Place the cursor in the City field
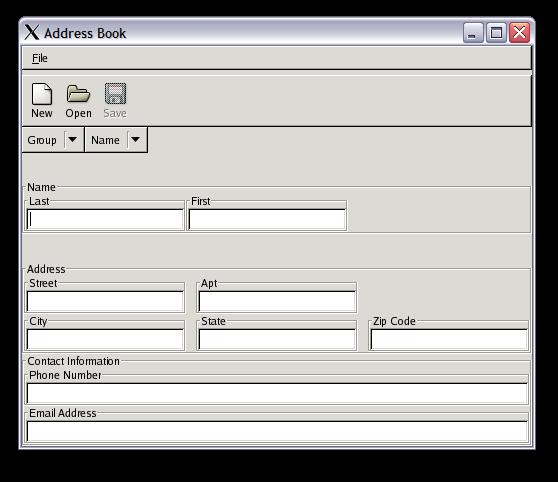 point(105,339)
